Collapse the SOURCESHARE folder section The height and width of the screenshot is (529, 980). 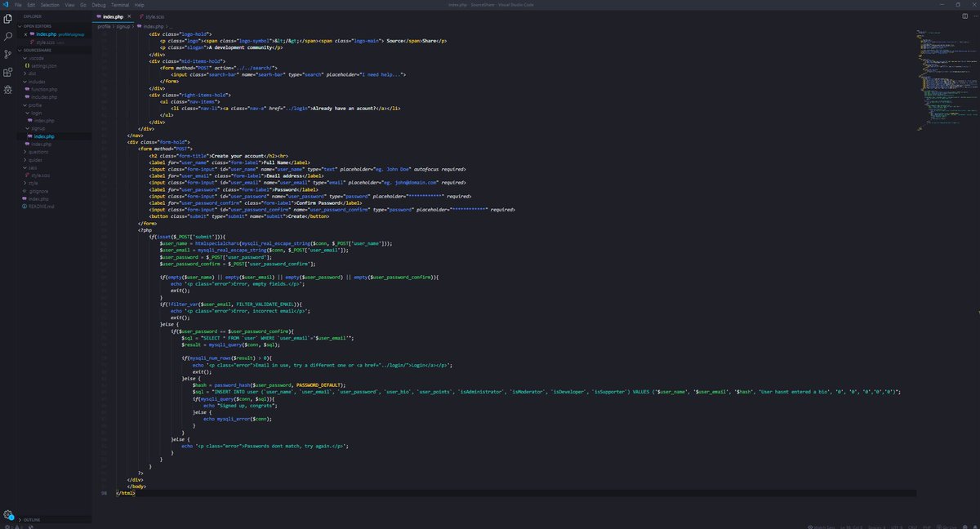pyautogui.click(x=54, y=50)
